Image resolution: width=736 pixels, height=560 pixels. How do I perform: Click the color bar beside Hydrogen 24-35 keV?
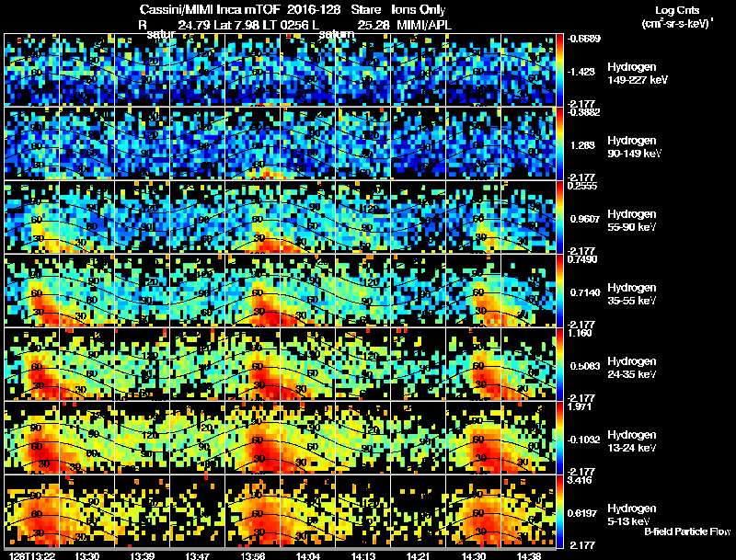point(559,364)
